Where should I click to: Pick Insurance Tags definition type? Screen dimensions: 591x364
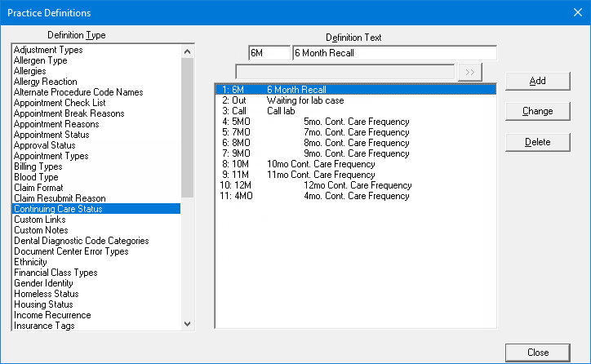tap(44, 326)
